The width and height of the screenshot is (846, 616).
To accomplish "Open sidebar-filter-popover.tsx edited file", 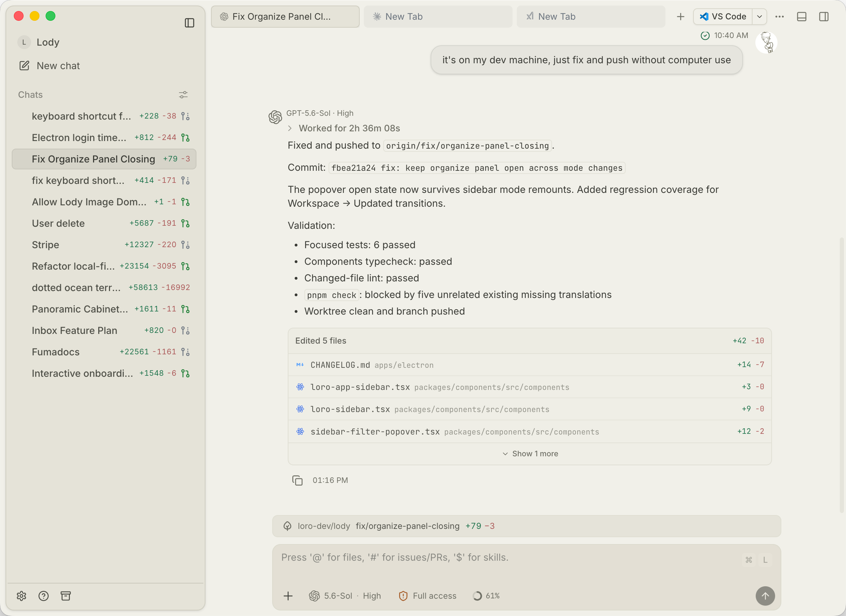I will [x=530, y=432].
